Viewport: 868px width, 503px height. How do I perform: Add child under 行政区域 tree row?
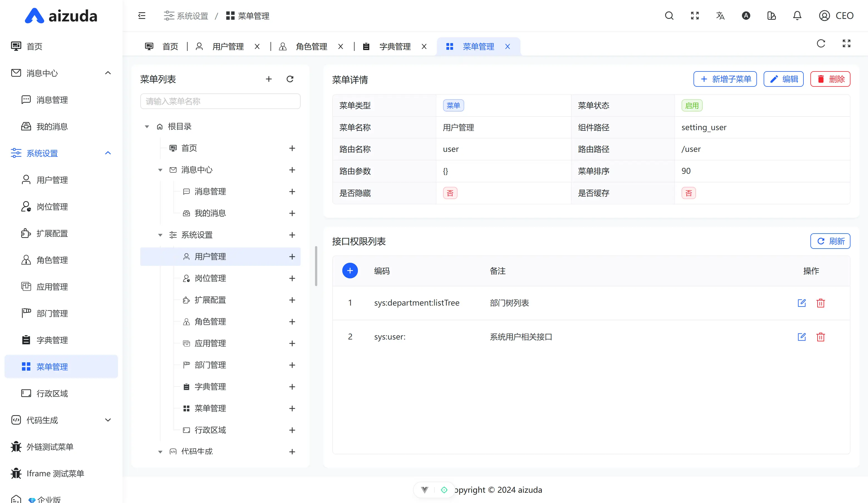point(292,430)
